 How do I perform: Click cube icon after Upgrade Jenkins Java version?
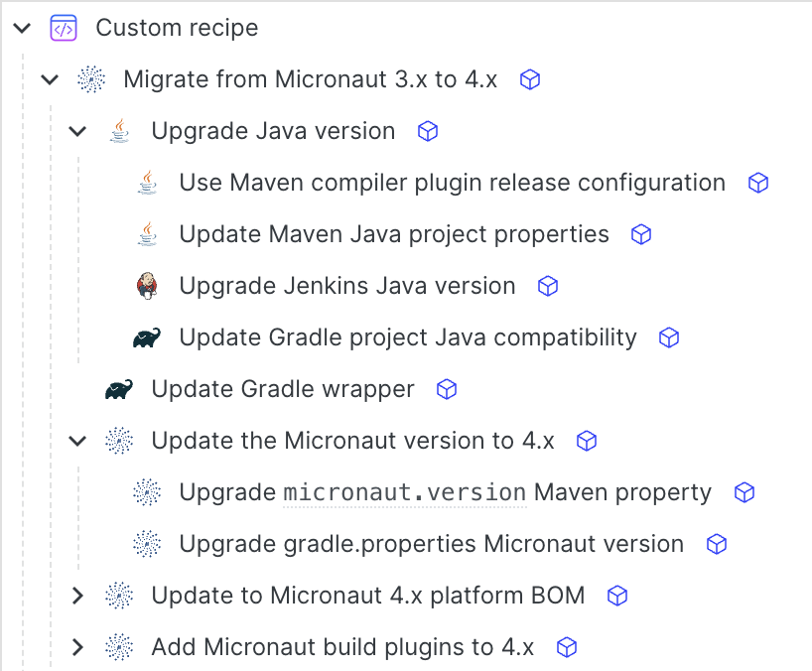point(548,286)
